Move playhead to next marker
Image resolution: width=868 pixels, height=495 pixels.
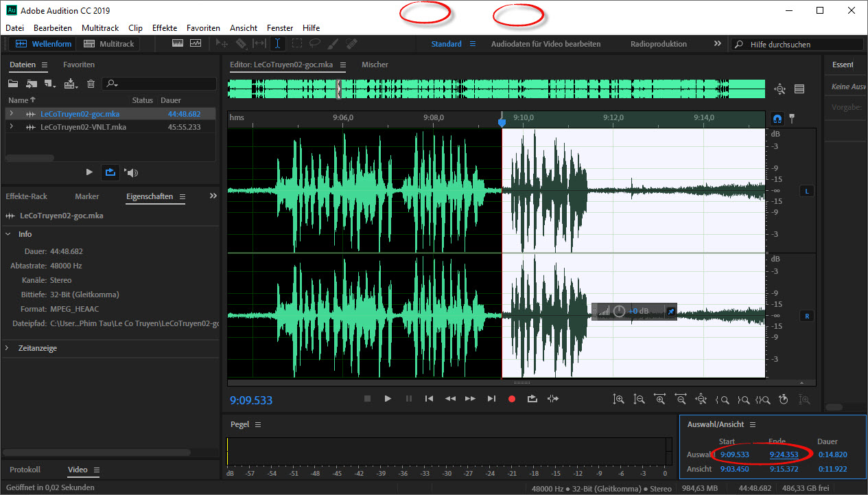491,398
